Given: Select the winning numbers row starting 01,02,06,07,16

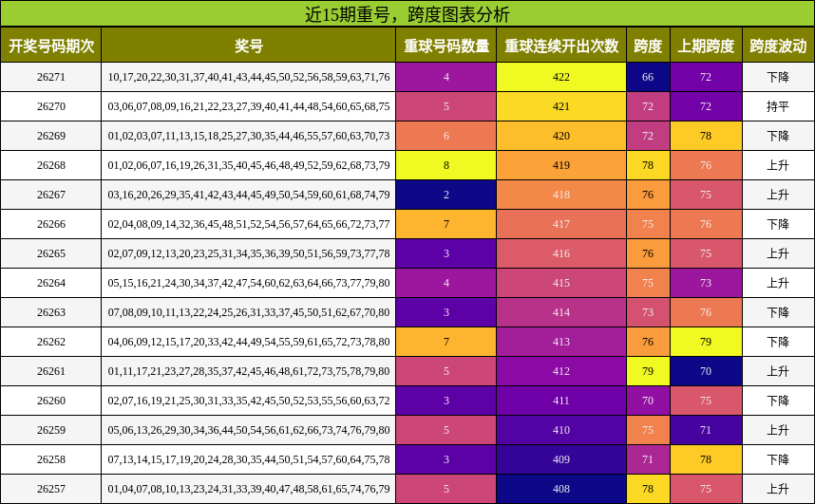Looking at the screenshot, I should pos(249,165).
